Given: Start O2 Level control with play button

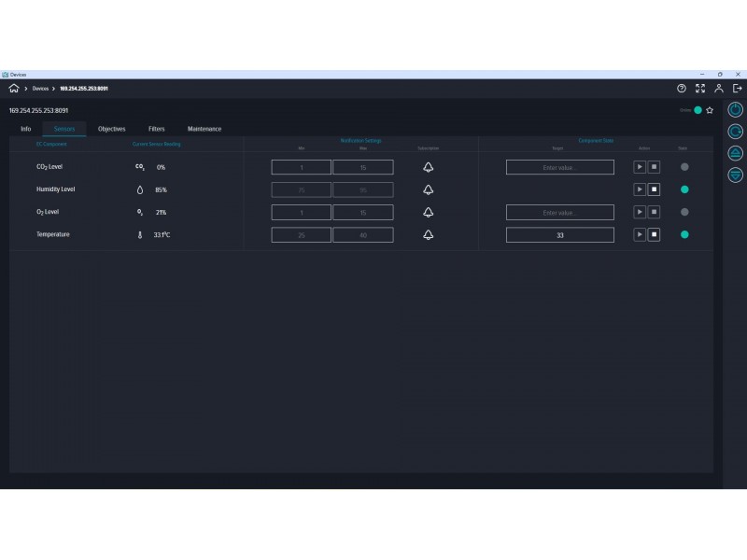Looking at the screenshot, I should click(x=640, y=212).
